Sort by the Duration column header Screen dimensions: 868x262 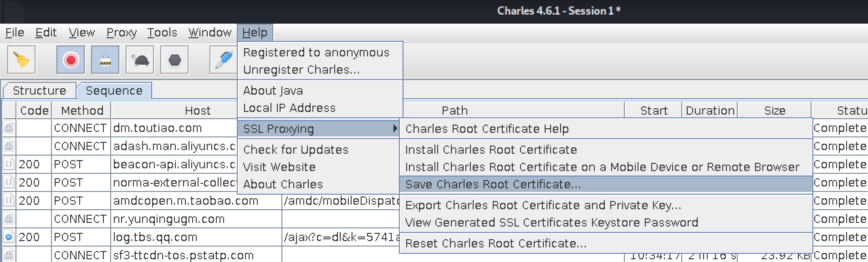pyautogui.click(x=710, y=111)
